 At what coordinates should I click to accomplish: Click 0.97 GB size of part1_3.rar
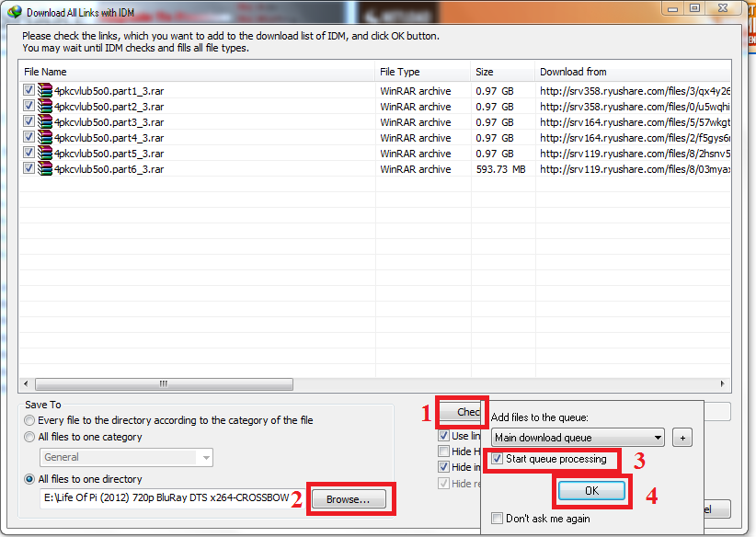pos(495,91)
